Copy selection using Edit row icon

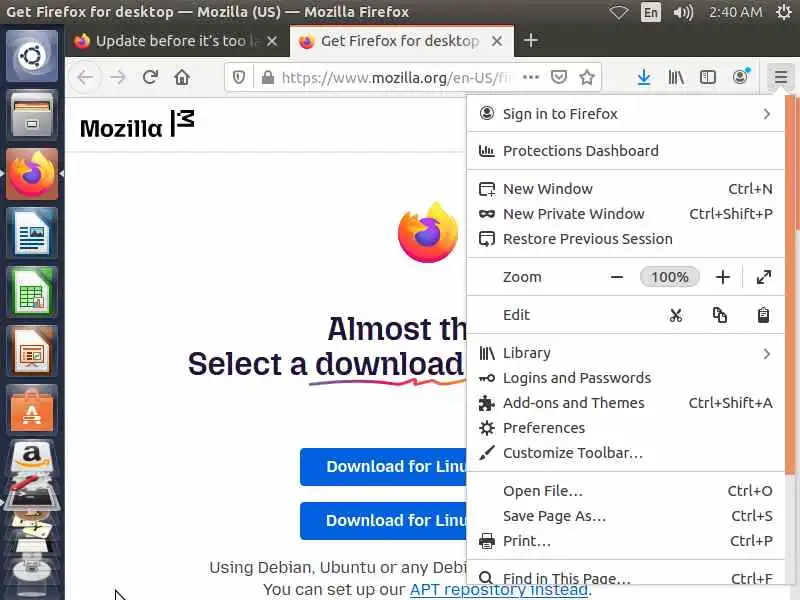(x=719, y=315)
